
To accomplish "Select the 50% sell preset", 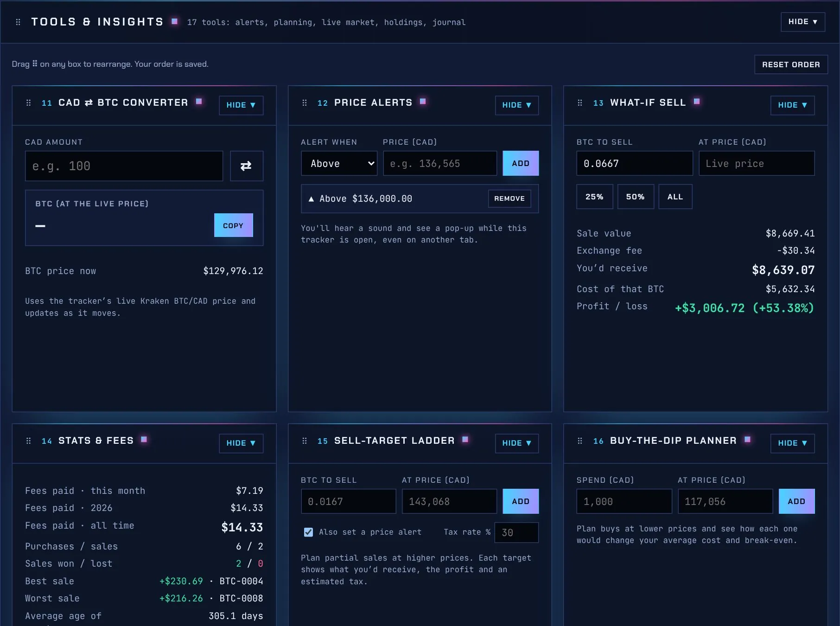I will pyautogui.click(x=636, y=197).
